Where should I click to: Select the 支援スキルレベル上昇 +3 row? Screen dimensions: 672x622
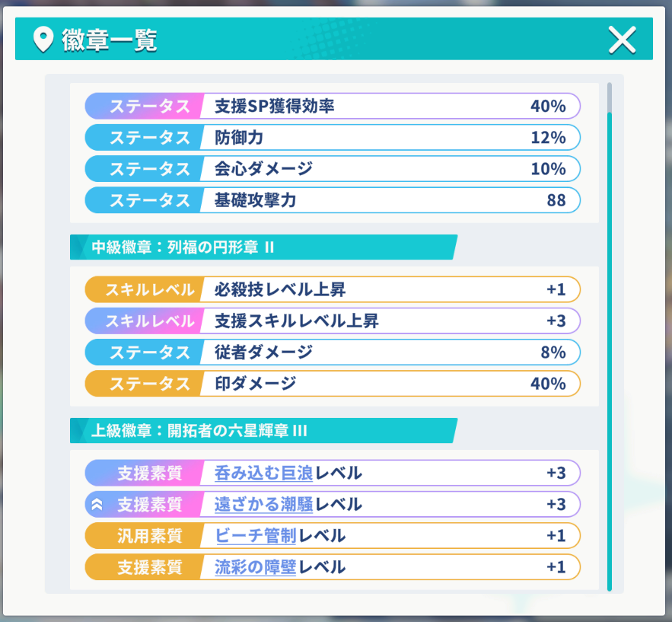[333, 321]
